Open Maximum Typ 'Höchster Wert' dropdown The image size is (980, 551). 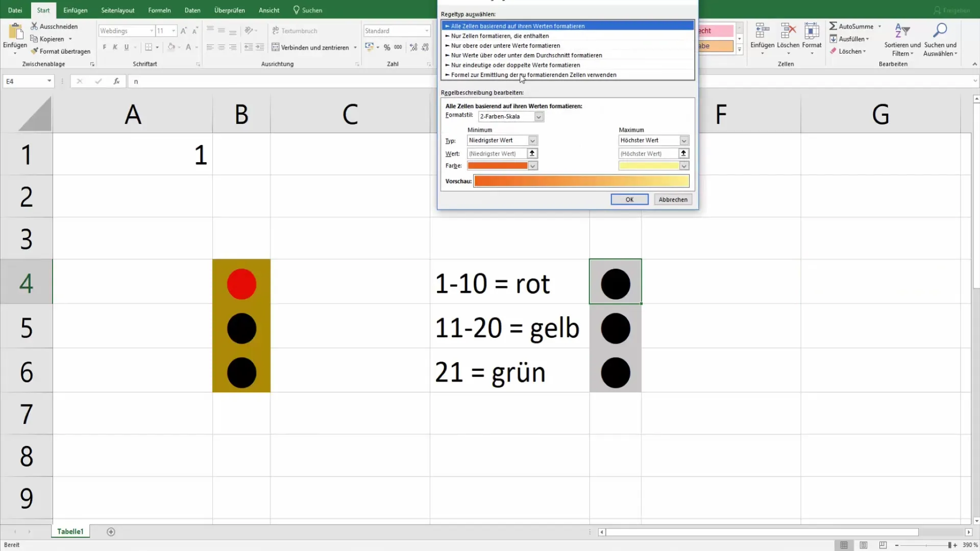click(684, 140)
